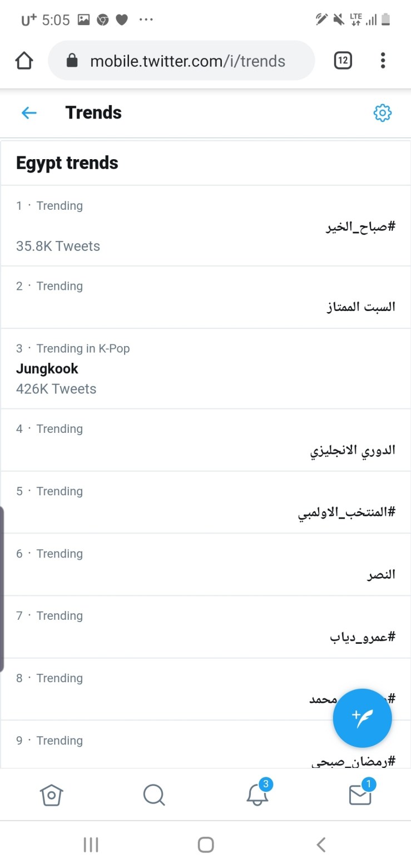Screen dimensions: 411x868
Task: Open Chrome three-dot overflow menu
Action: point(383,61)
